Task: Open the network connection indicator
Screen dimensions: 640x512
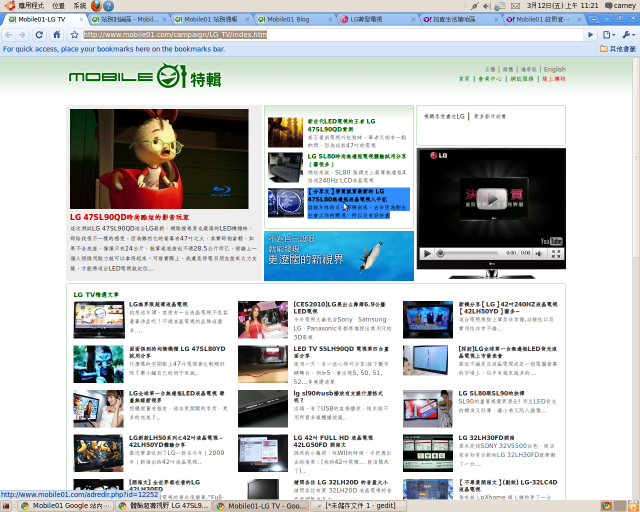Action: 500,6
